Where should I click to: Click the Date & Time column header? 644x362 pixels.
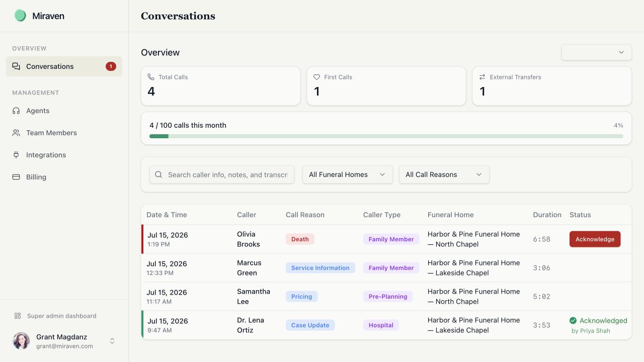(167, 215)
